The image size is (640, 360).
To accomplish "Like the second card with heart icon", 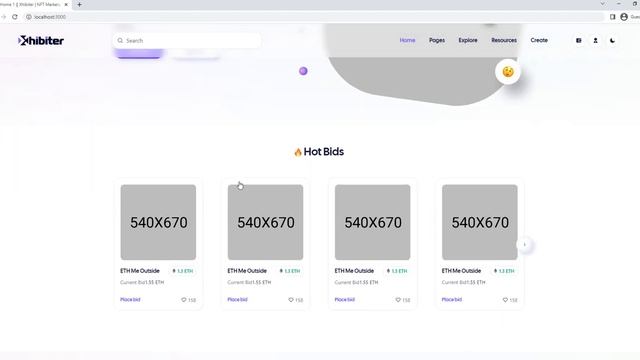I will (x=291, y=300).
